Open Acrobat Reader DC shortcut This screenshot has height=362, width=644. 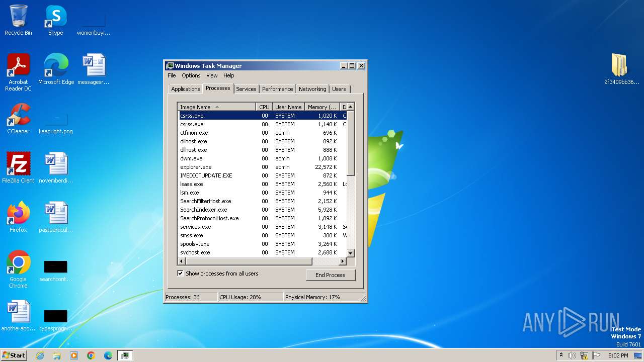(x=18, y=72)
